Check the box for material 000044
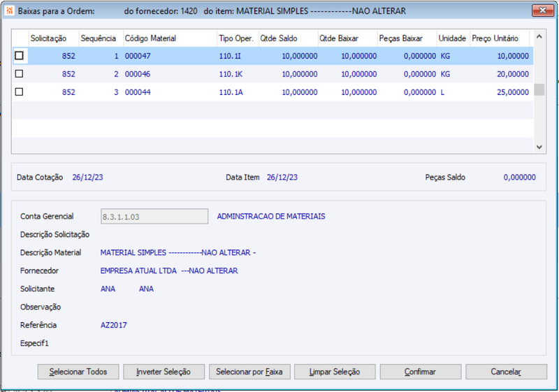Image resolution: width=559 pixels, height=392 pixels. tap(20, 92)
